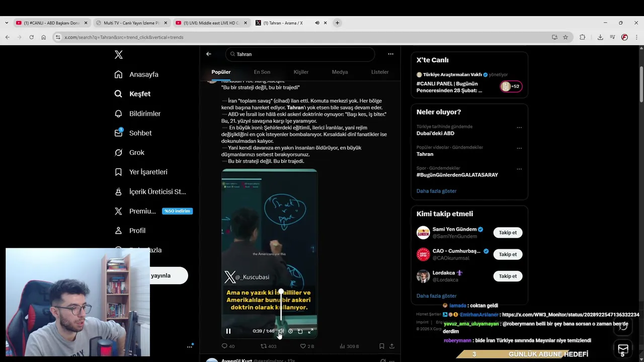Screen dimensions: 644x362
Task: Switch to the En Son tab
Action: (x=262, y=72)
